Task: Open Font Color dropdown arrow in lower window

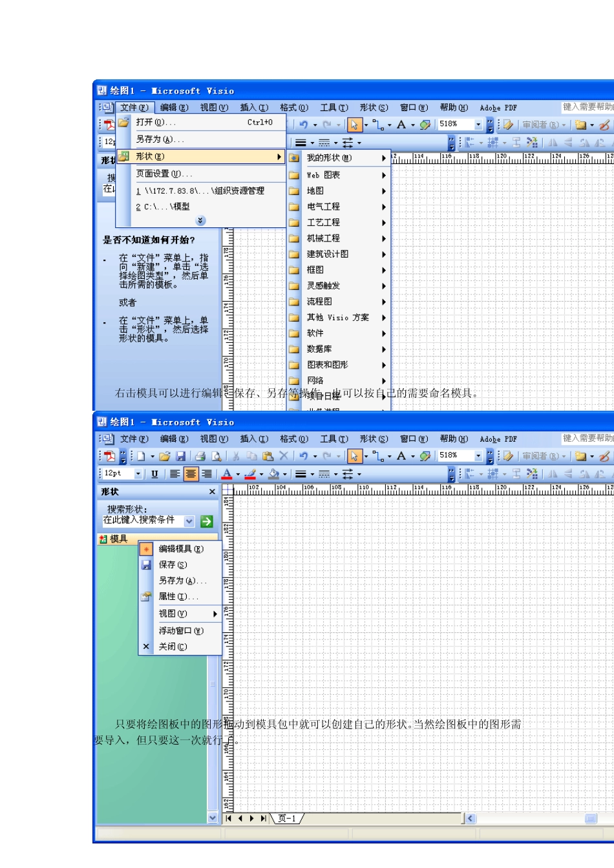Action: click(238, 474)
